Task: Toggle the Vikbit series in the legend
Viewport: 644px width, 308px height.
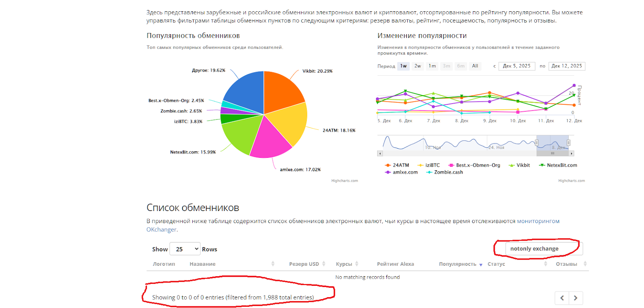Action: pos(519,165)
